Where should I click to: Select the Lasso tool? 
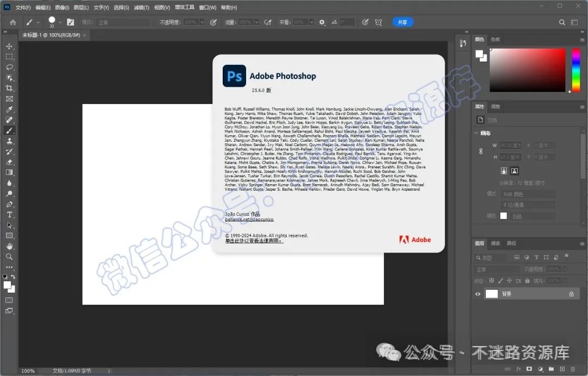coord(9,67)
